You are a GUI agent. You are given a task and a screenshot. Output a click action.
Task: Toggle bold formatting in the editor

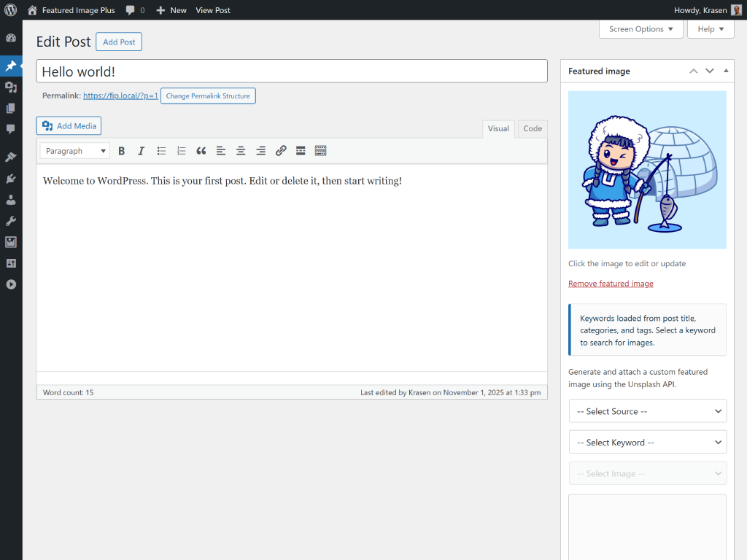(x=121, y=151)
